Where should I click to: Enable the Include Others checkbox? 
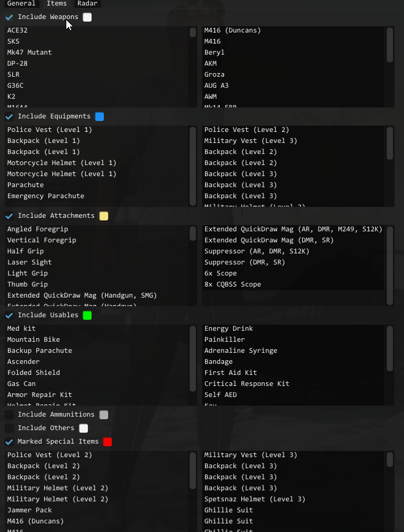(9, 428)
